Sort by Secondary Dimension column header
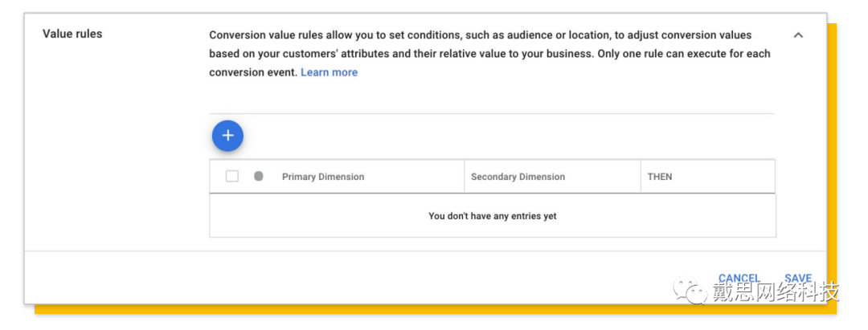868x330 pixels. pos(518,177)
